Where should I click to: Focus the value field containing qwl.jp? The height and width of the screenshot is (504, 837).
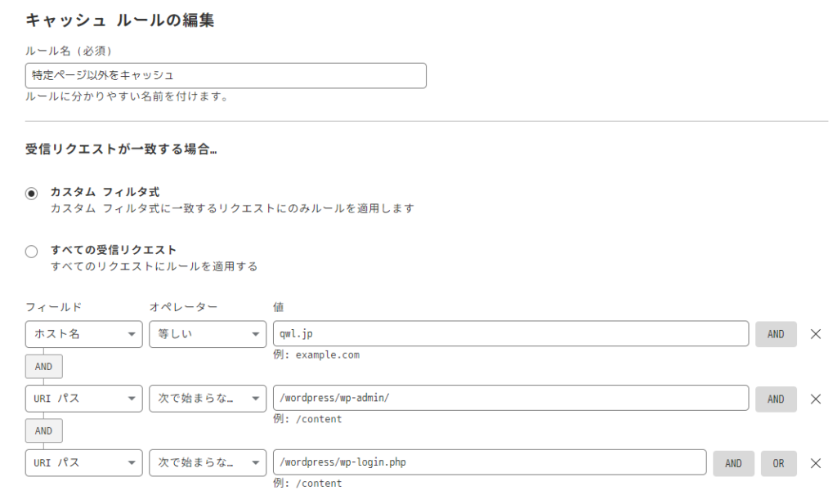[510, 334]
